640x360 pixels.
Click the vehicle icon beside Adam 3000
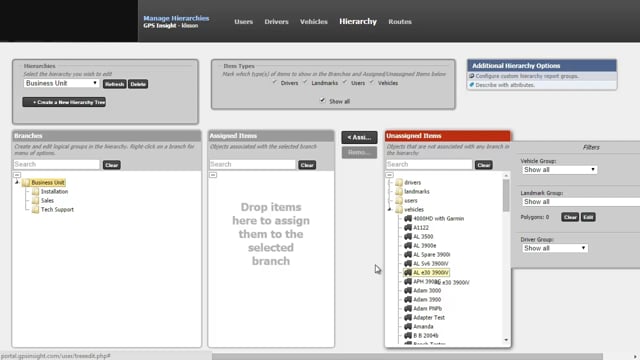click(408, 290)
